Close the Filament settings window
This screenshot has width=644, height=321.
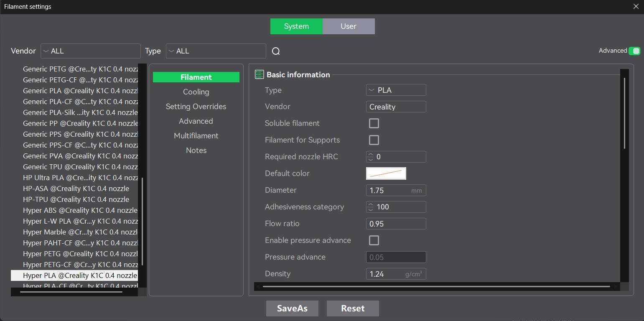click(x=636, y=6)
